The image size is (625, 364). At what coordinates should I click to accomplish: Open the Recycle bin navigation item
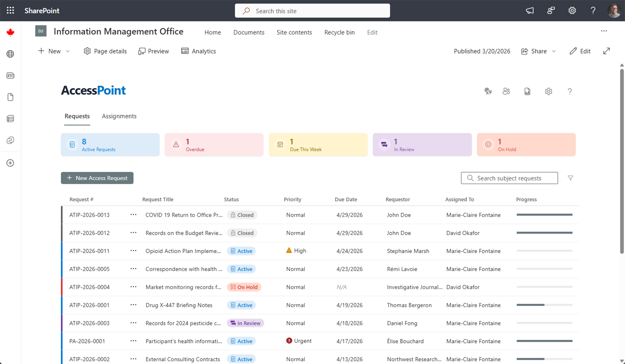[x=339, y=32]
